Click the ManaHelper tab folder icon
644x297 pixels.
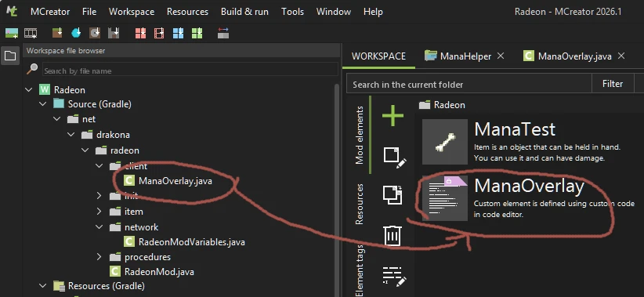tap(430, 56)
